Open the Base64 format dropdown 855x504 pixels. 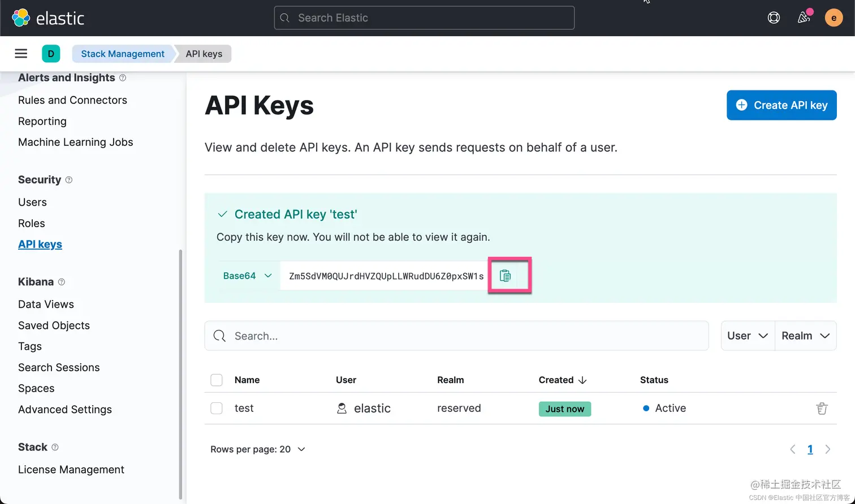pos(248,276)
